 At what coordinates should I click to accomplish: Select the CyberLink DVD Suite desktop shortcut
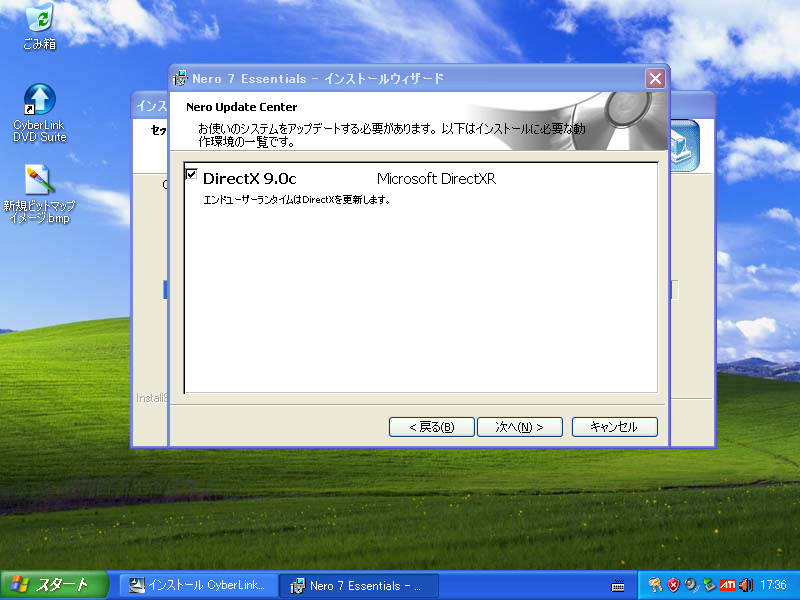point(40,113)
